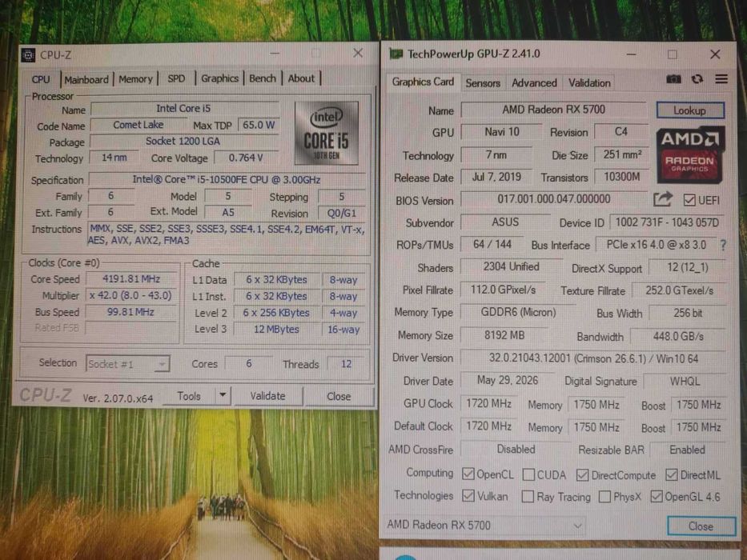
Task: Open the GPU-Z hamburger menu
Action: click(721, 79)
